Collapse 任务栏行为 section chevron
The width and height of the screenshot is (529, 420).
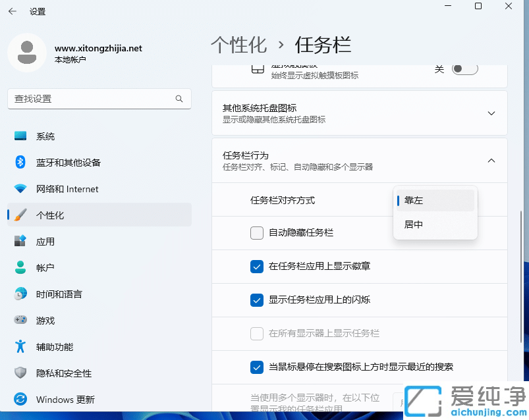pos(491,161)
